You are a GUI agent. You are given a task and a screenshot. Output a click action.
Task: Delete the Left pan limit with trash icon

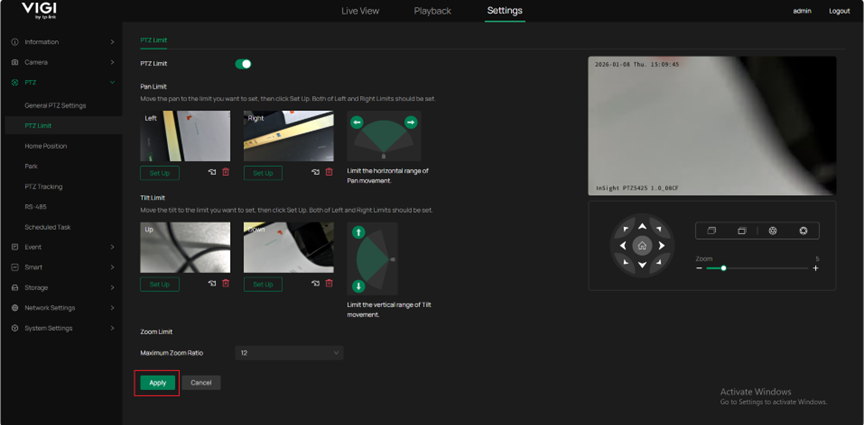pos(226,173)
